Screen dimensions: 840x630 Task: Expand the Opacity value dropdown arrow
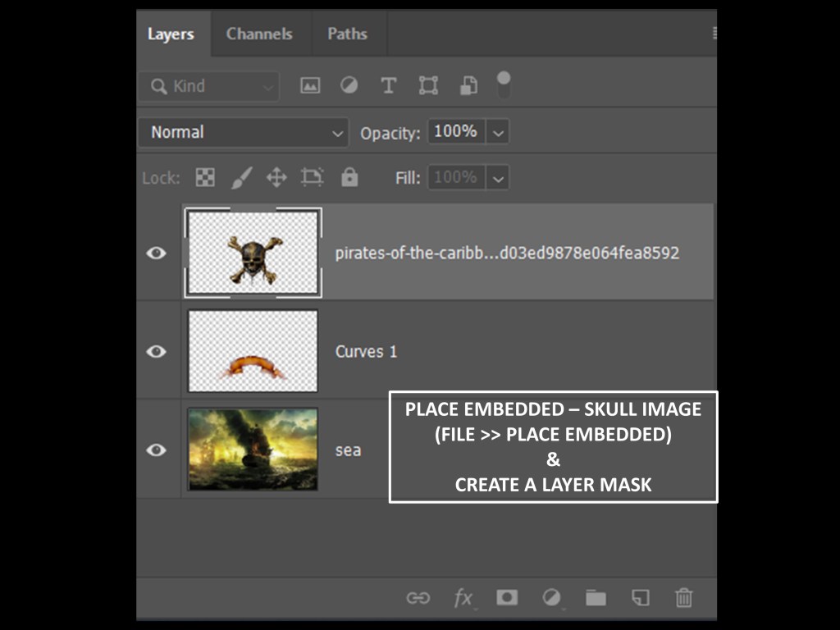point(498,132)
